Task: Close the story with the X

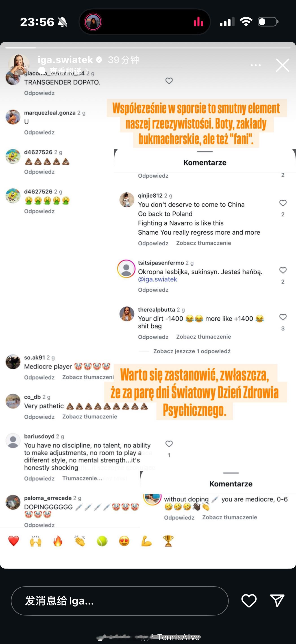Action: (283, 65)
